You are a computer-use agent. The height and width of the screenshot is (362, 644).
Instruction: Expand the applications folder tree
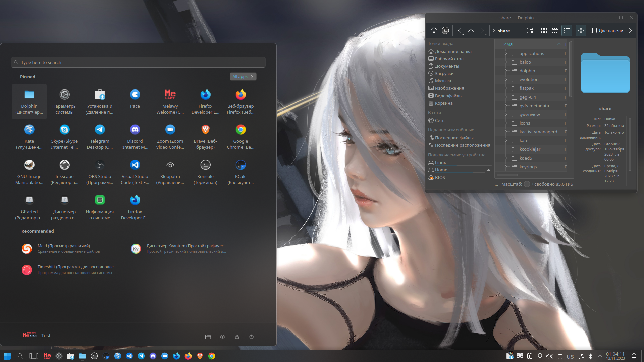[506, 54]
